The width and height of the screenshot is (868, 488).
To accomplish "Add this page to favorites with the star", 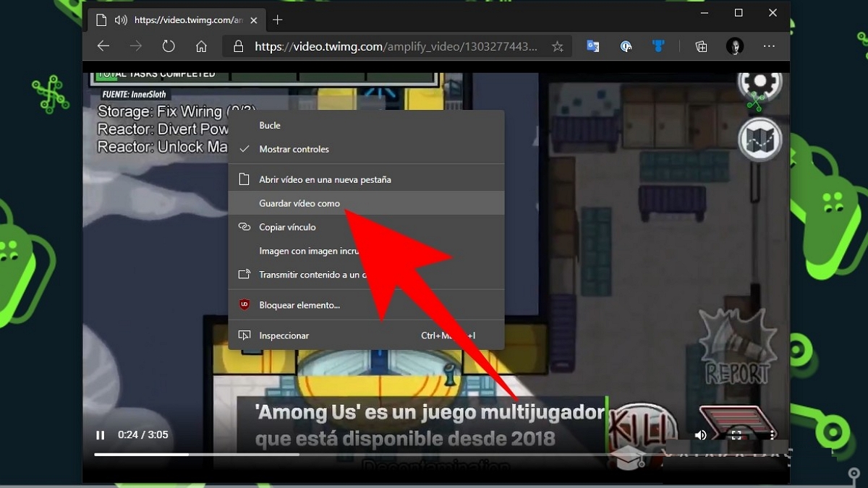I will (558, 46).
